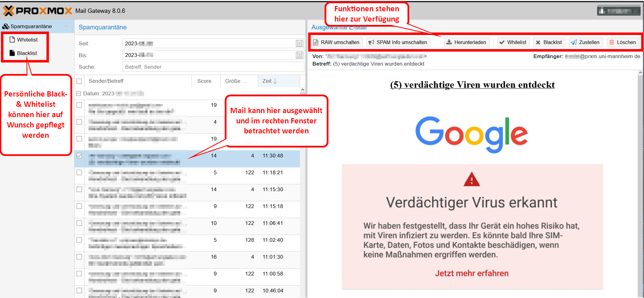
Task: Open the user menu in top right
Action: click(619, 11)
